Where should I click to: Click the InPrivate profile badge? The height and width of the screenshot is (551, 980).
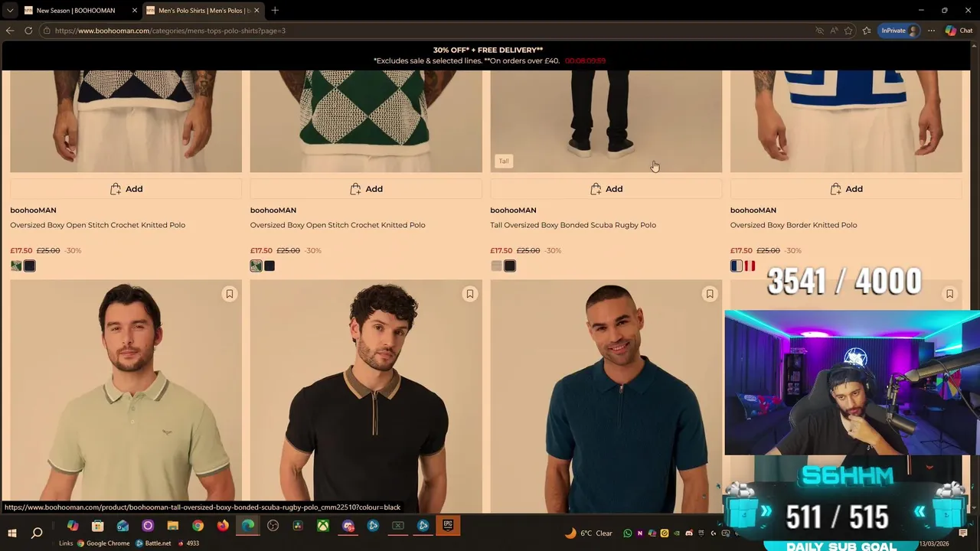point(899,31)
